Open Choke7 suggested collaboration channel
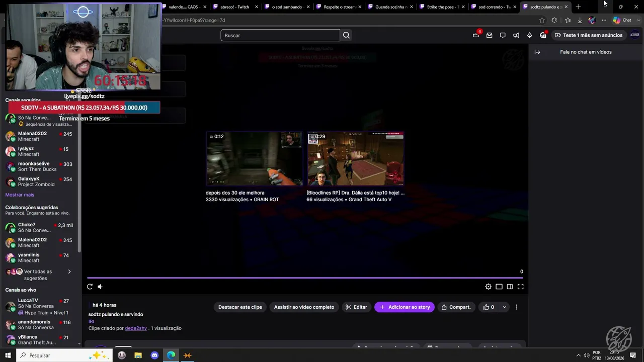 point(40,227)
